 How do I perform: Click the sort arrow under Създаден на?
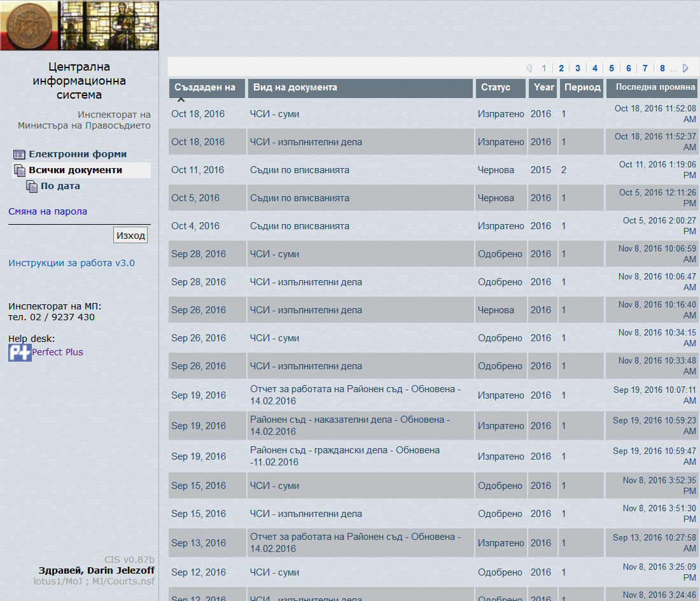[x=181, y=100]
